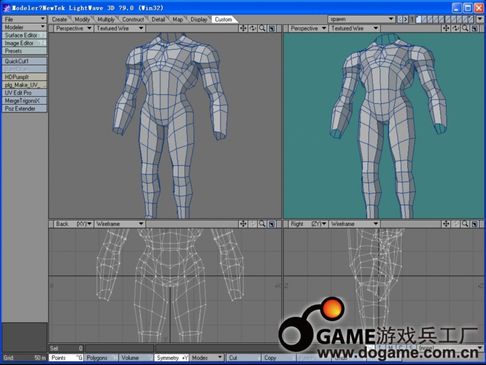Click the rotate icon of the Right viewport

click(x=456, y=224)
